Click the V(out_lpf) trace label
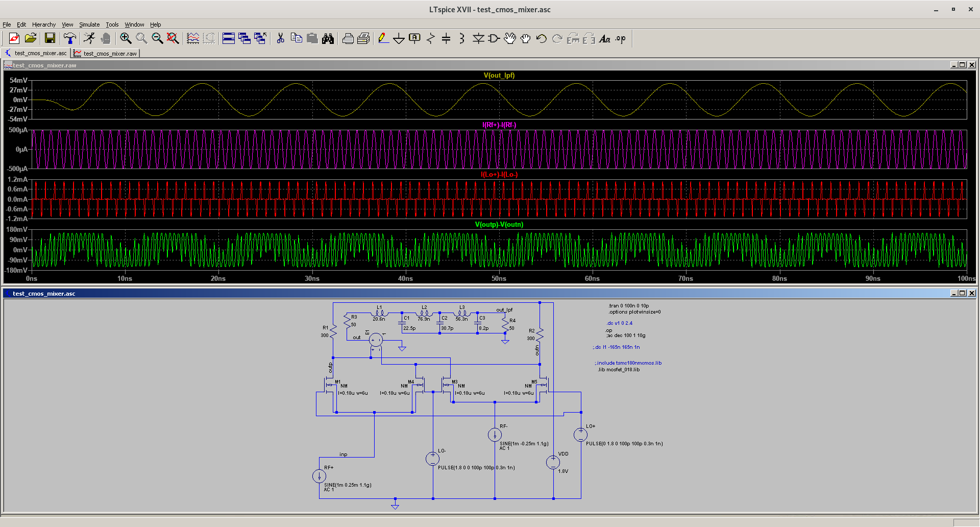This screenshot has height=527, width=980. click(499, 76)
